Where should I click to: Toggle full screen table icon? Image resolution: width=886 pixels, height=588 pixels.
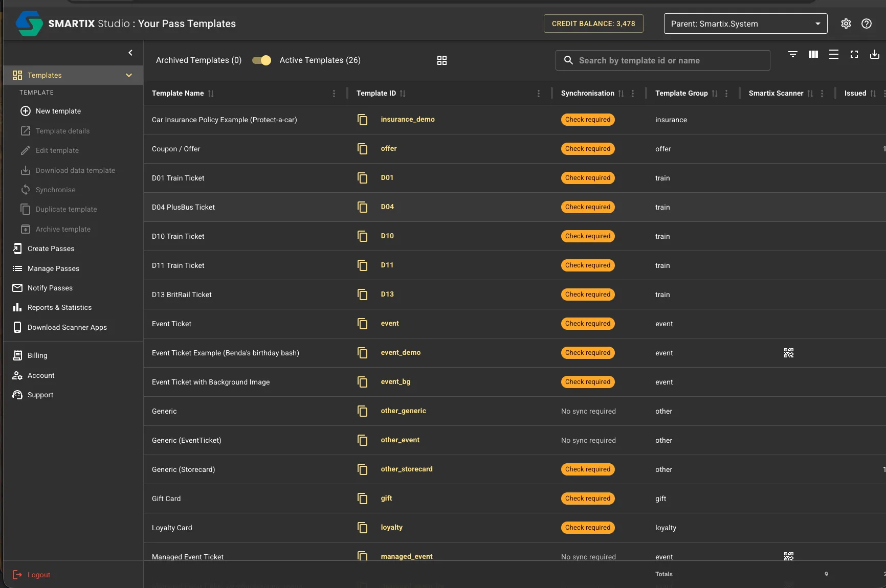click(854, 54)
